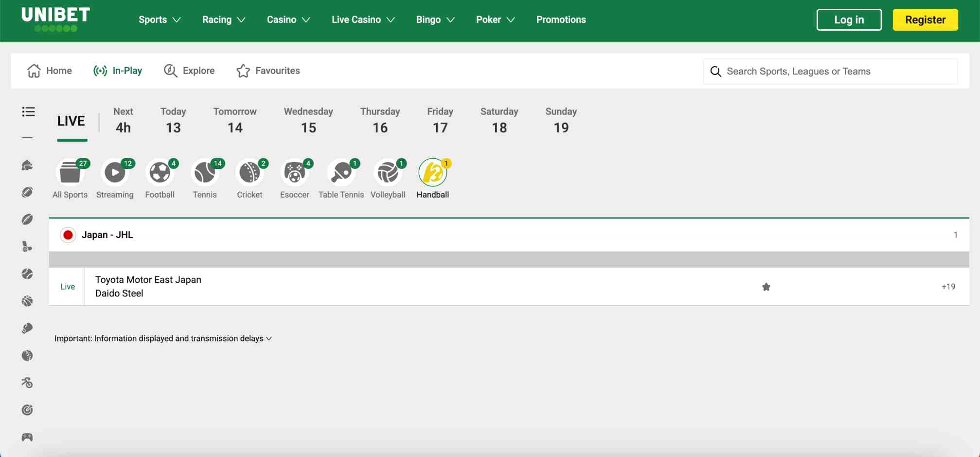
Task: Click the Search Sports, Leagues or Teams field
Action: click(829, 71)
